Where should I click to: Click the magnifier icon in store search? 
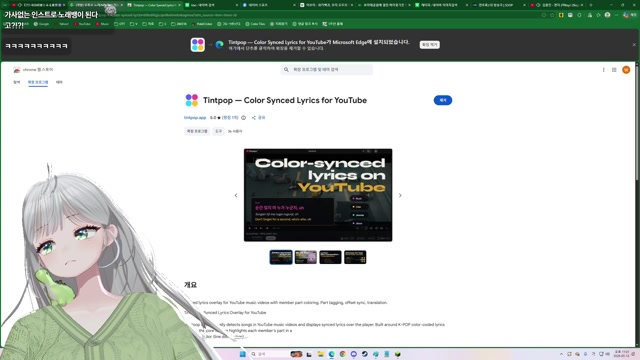[286, 69]
